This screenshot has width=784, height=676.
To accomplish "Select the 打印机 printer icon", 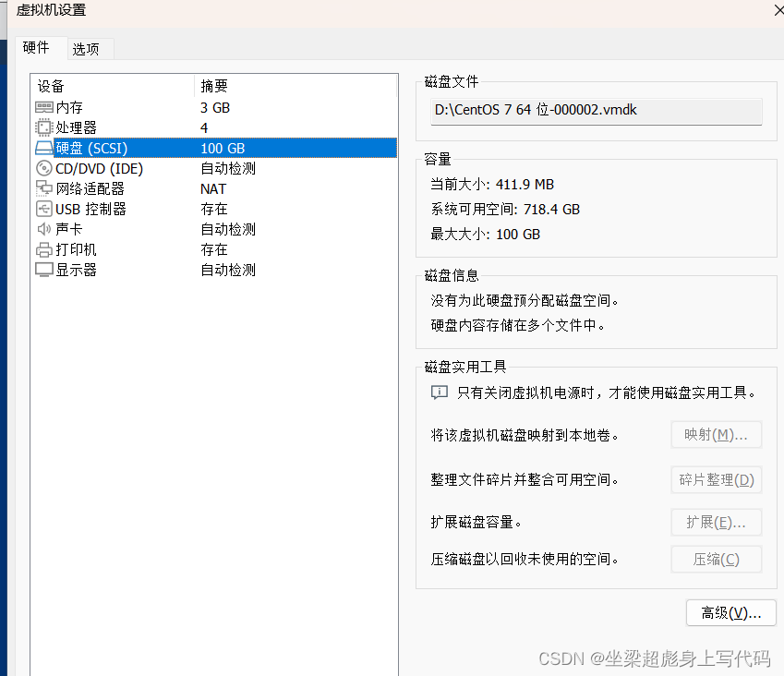I will tap(44, 249).
